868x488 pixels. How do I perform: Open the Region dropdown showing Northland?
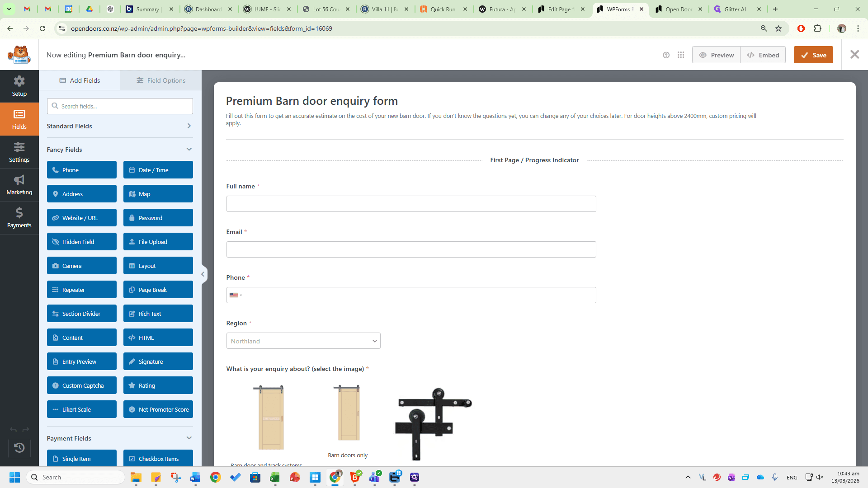[303, 341]
